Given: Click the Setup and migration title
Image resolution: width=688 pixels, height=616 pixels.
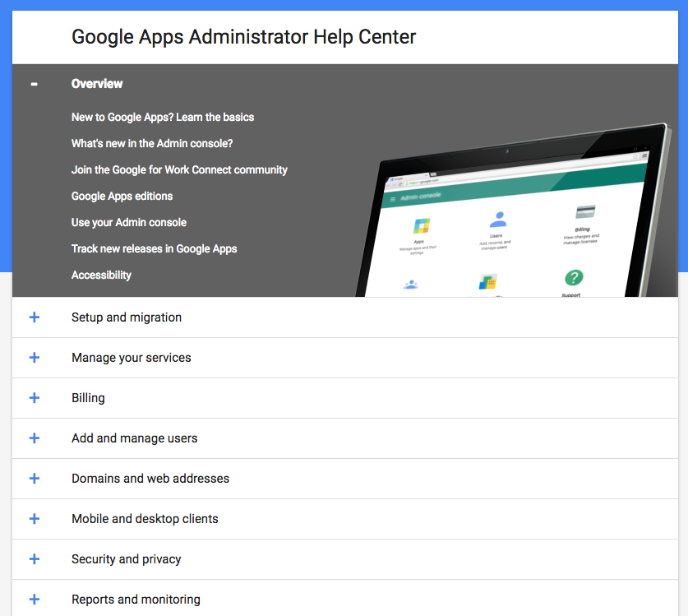Looking at the screenshot, I should click(127, 317).
